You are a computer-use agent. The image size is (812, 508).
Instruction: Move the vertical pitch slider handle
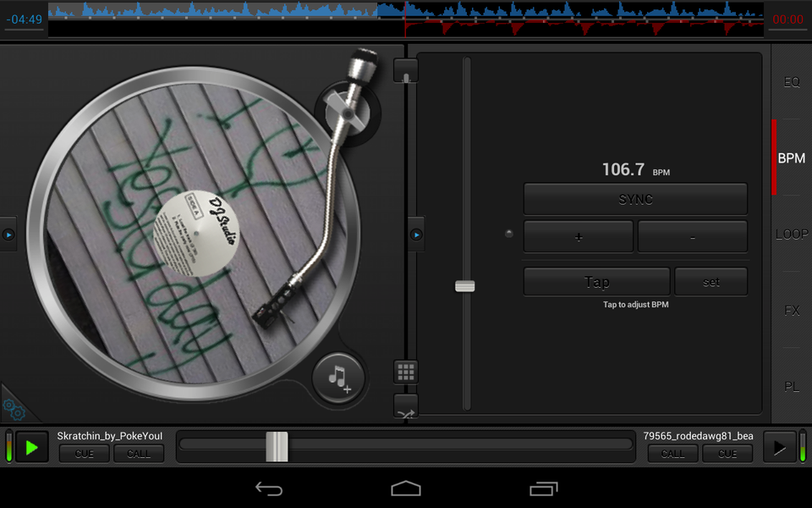coord(466,286)
